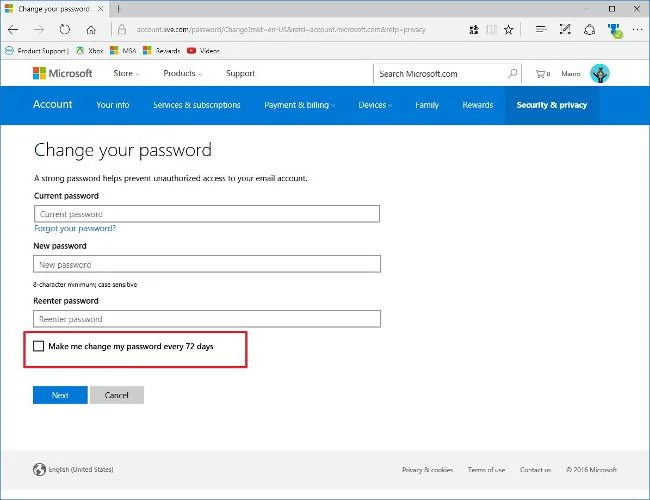
Task: Open the Your info tab
Action: tap(113, 105)
